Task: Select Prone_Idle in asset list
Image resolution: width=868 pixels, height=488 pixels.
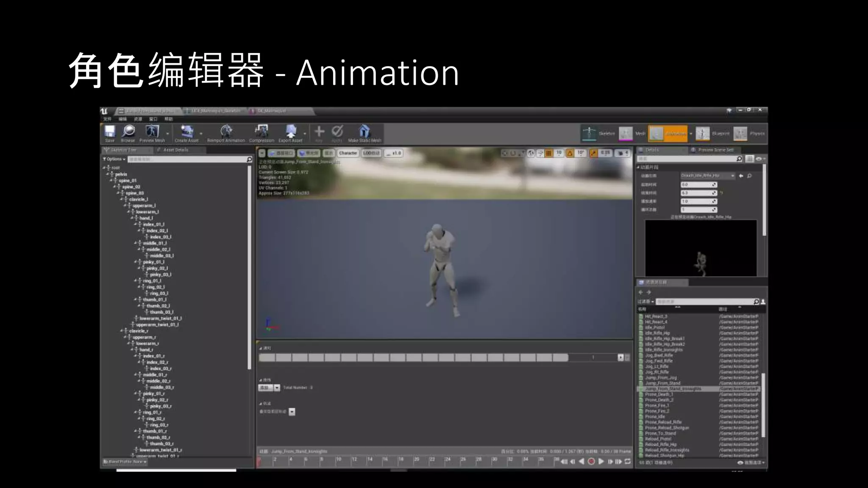Action: tap(655, 416)
